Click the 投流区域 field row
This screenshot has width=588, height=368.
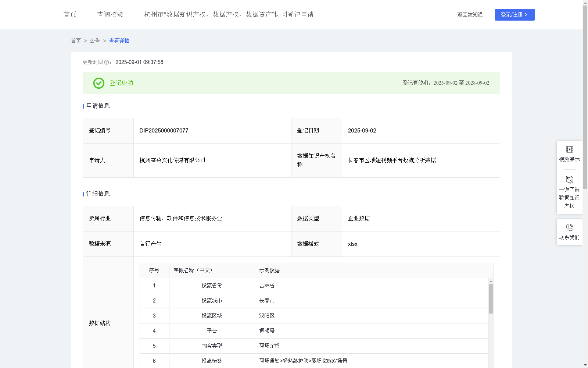[x=314, y=316]
